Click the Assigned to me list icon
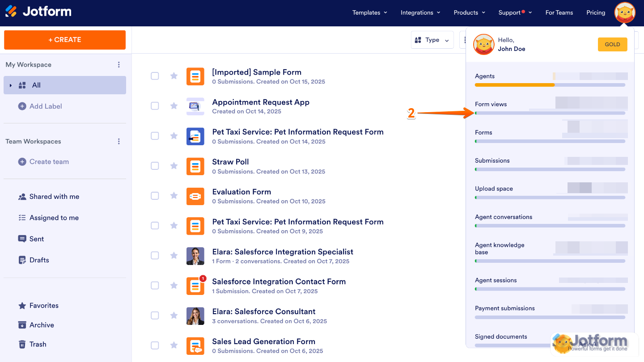Viewport: 644px width, 362px height. tap(22, 218)
